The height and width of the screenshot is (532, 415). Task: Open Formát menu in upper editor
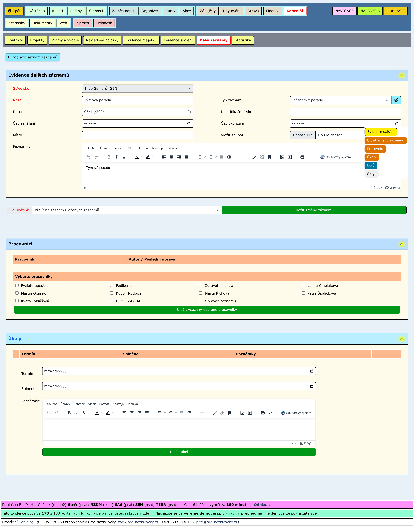point(144,148)
